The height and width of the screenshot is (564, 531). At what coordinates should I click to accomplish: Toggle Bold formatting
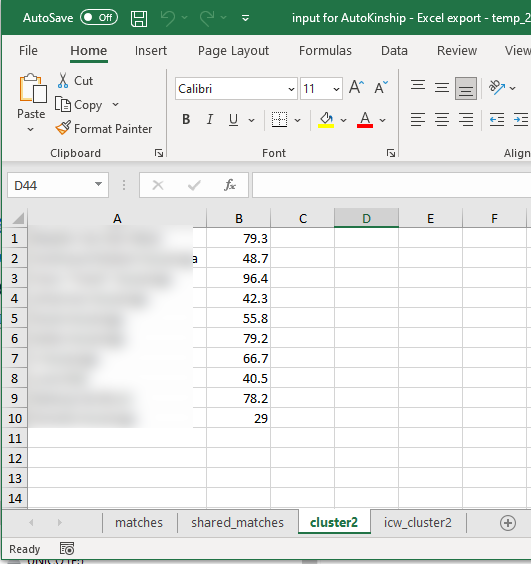click(186, 119)
